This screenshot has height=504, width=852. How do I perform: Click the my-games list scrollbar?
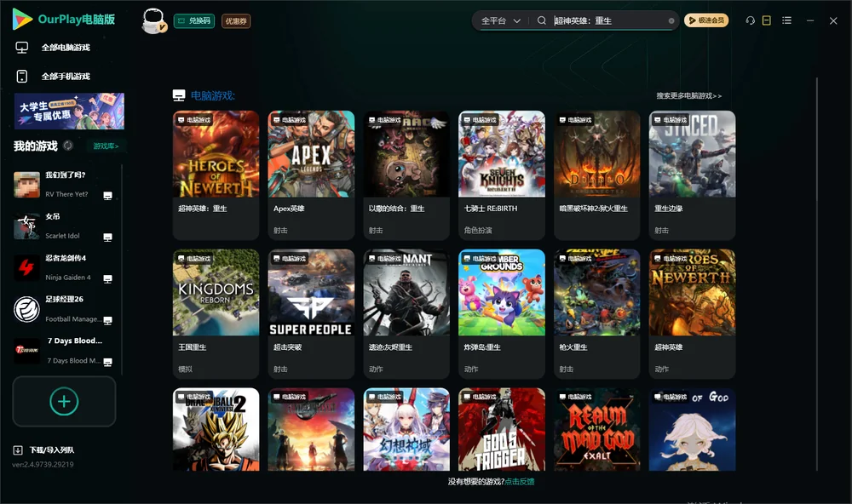[122, 270]
